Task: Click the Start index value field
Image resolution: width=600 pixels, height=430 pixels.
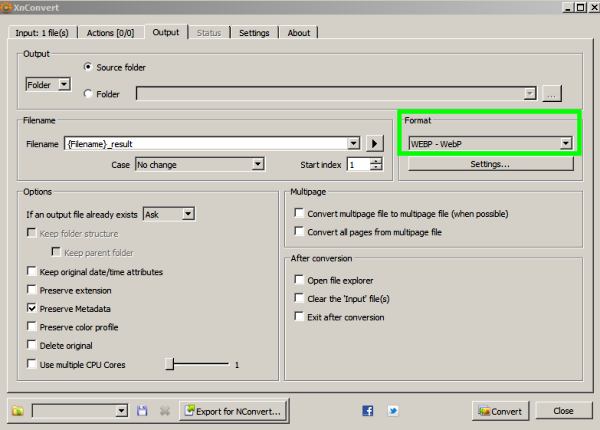Action: click(x=359, y=165)
